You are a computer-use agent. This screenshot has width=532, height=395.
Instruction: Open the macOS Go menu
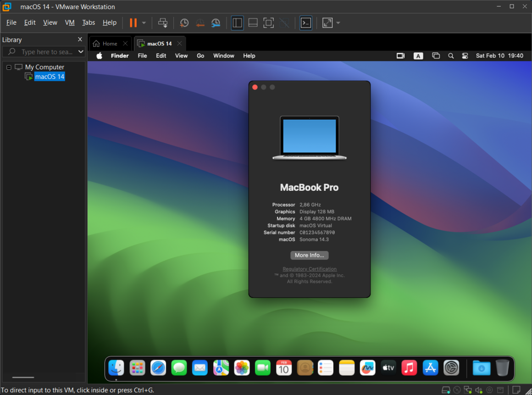(200, 56)
